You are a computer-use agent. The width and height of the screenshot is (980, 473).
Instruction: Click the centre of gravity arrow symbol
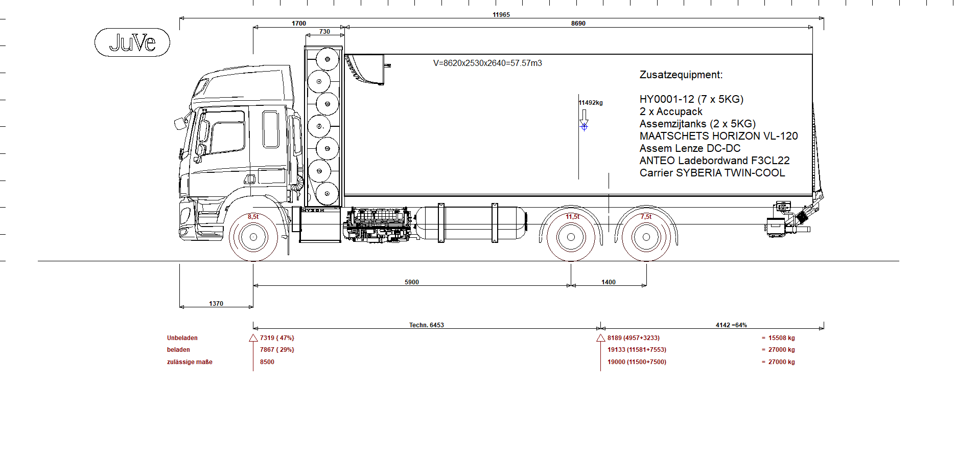[584, 120]
